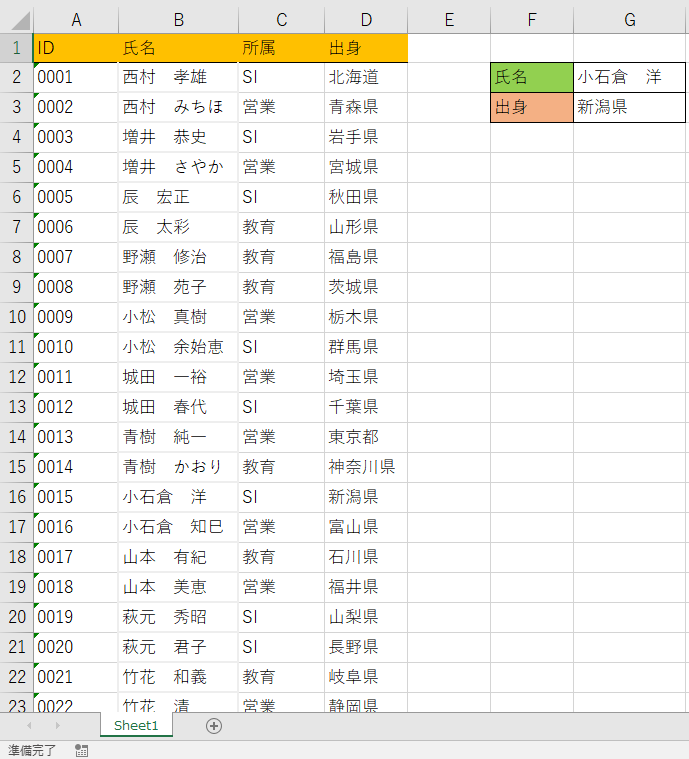The height and width of the screenshot is (759, 689).
Task: Click cell 北海道
Action: click(366, 77)
